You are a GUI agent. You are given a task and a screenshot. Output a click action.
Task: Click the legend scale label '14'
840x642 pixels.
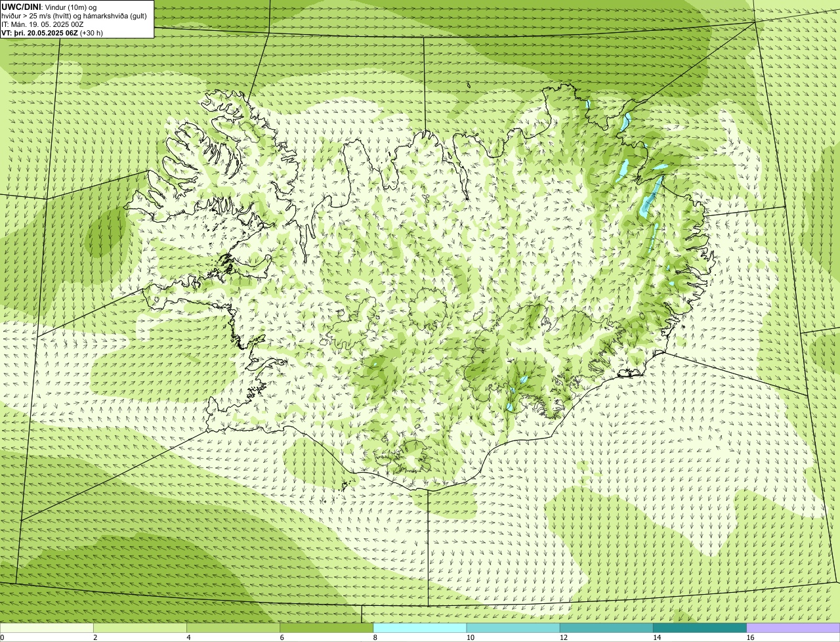click(657, 637)
